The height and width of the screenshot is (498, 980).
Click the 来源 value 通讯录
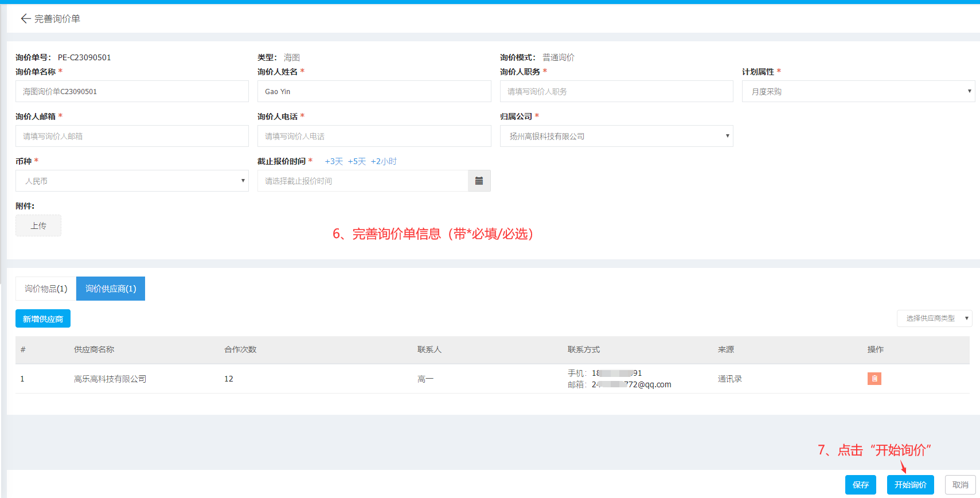(x=730, y=379)
